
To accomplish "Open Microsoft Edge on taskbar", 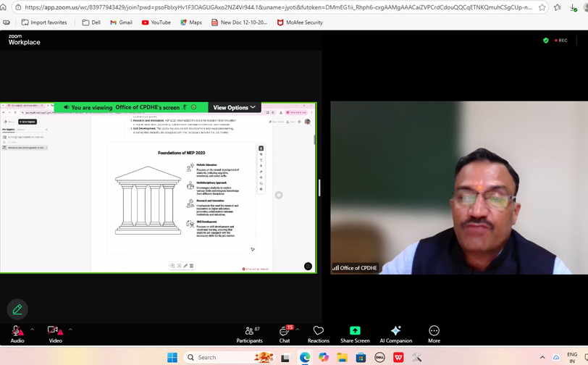I will click(x=304, y=358).
